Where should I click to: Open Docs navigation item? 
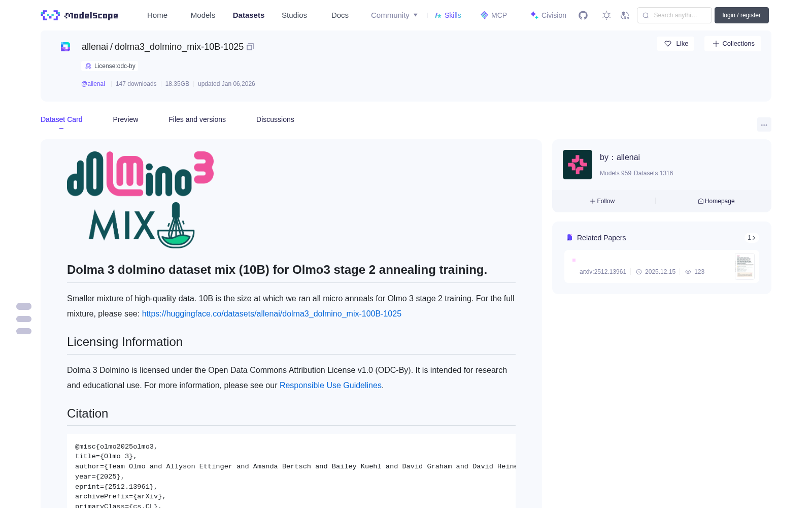tap(340, 15)
